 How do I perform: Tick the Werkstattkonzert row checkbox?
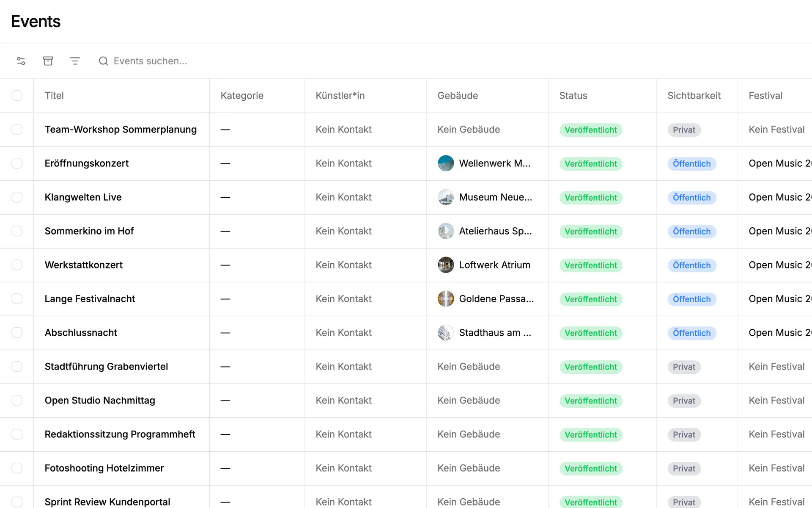(x=17, y=265)
